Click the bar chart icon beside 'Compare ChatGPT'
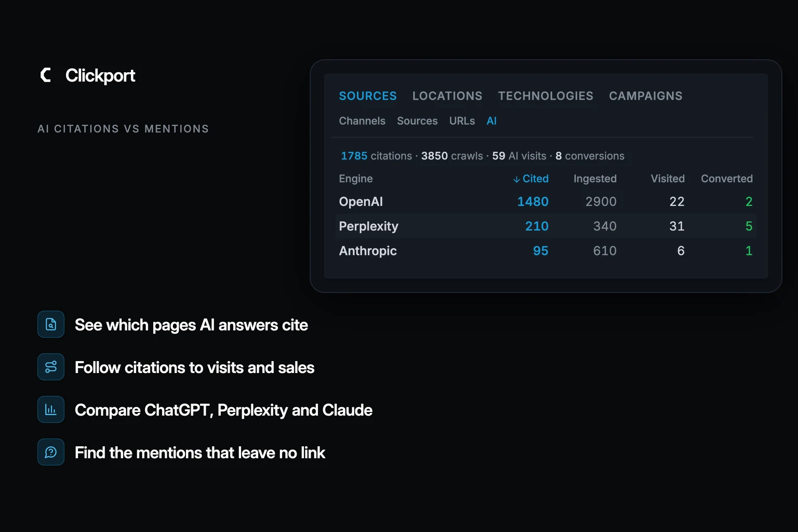Screen dimensions: 798x532 point(51,409)
